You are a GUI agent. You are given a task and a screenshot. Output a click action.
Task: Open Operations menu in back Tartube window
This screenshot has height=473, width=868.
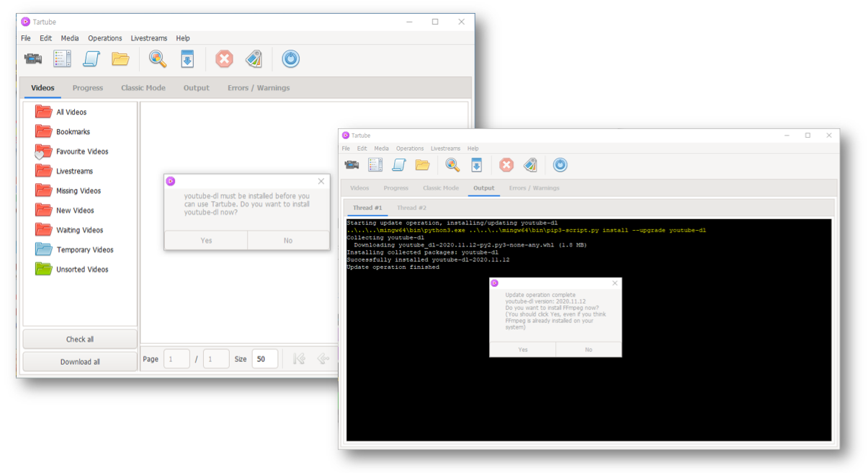pos(105,38)
